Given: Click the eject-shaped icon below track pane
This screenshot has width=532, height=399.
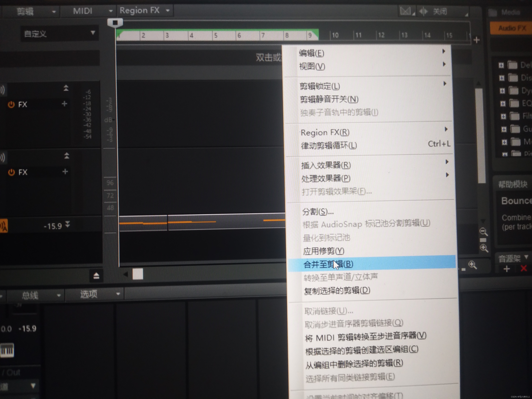Looking at the screenshot, I should [96, 276].
